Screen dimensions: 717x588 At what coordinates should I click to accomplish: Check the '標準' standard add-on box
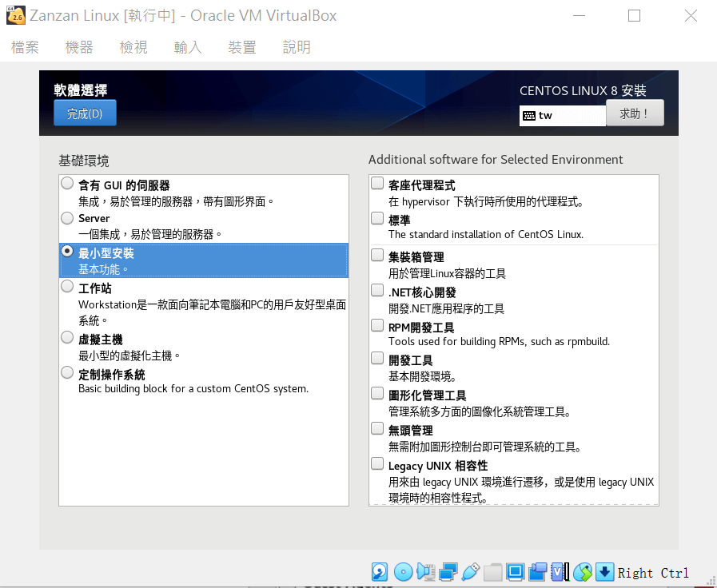(377, 218)
